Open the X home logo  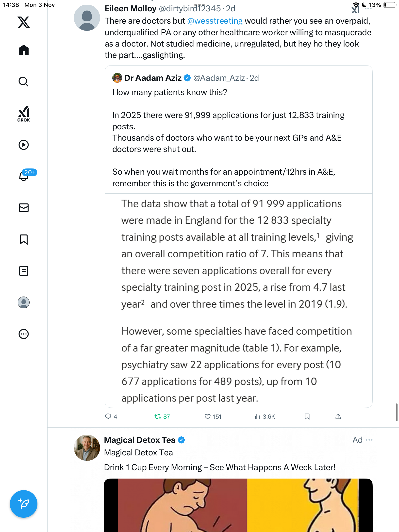click(x=24, y=22)
